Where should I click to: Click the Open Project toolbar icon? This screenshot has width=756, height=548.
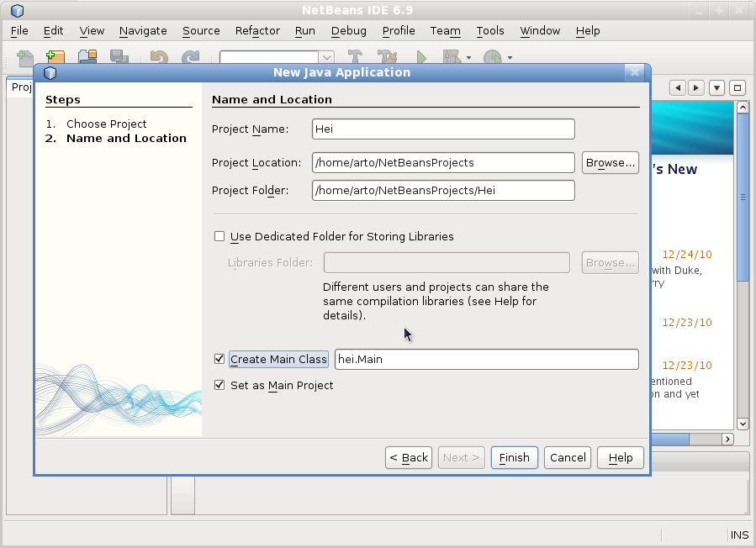click(x=87, y=57)
